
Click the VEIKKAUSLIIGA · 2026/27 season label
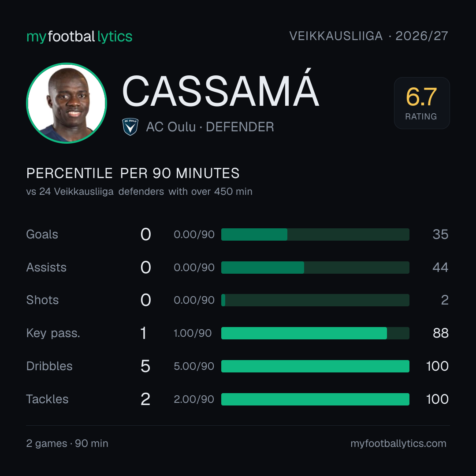pos(368,36)
